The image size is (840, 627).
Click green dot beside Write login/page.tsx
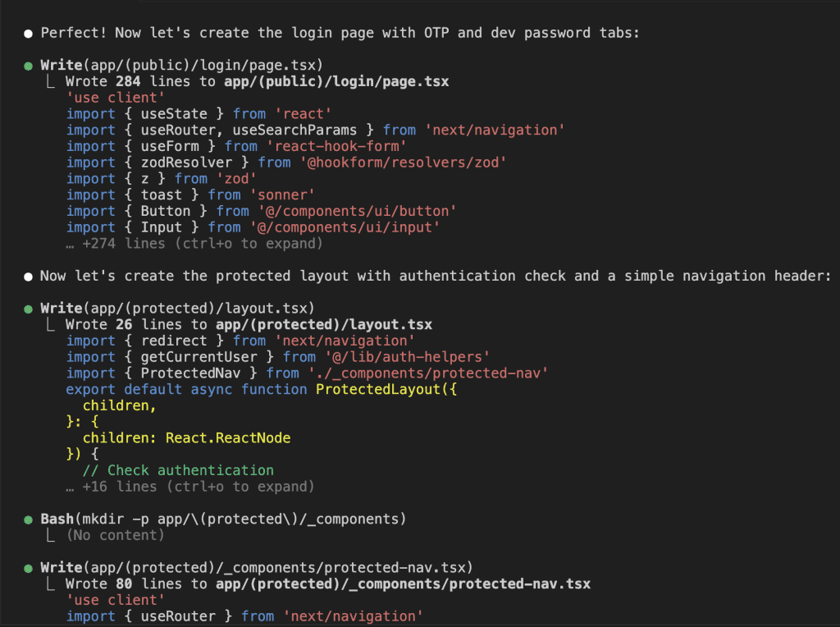[29, 66]
